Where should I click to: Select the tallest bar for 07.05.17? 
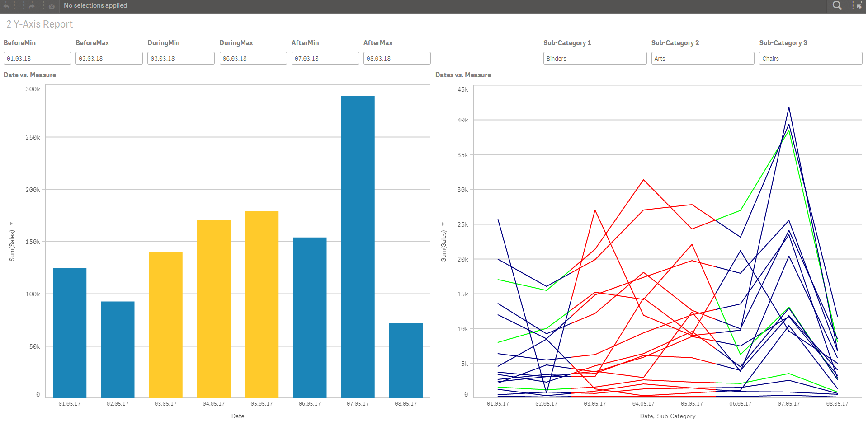click(358, 247)
